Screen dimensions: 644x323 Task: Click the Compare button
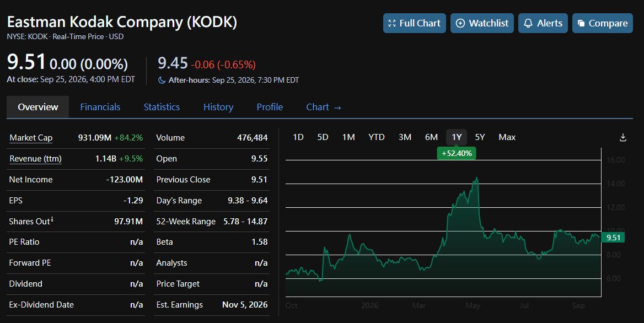[603, 23]
